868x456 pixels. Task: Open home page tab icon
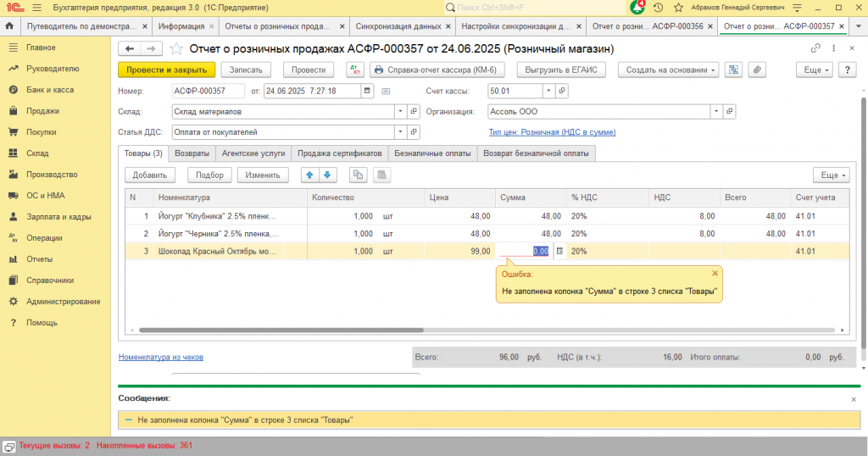click(9, 26)
